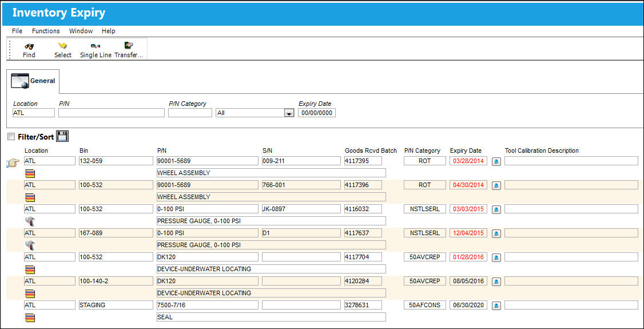Click bin field 100-140-2

[116, 281]
